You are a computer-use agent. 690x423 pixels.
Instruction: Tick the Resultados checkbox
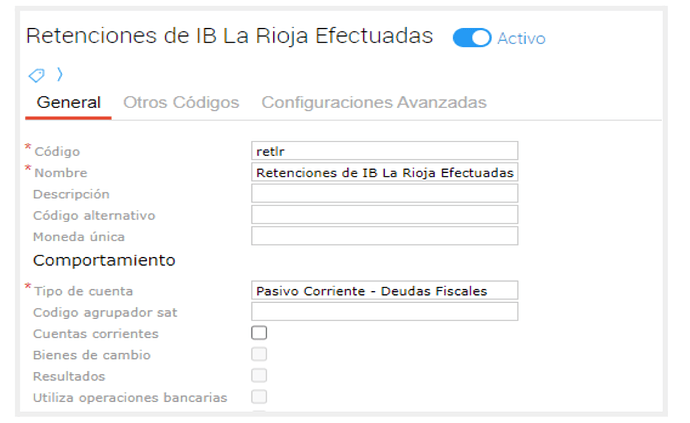coord(259,375)
